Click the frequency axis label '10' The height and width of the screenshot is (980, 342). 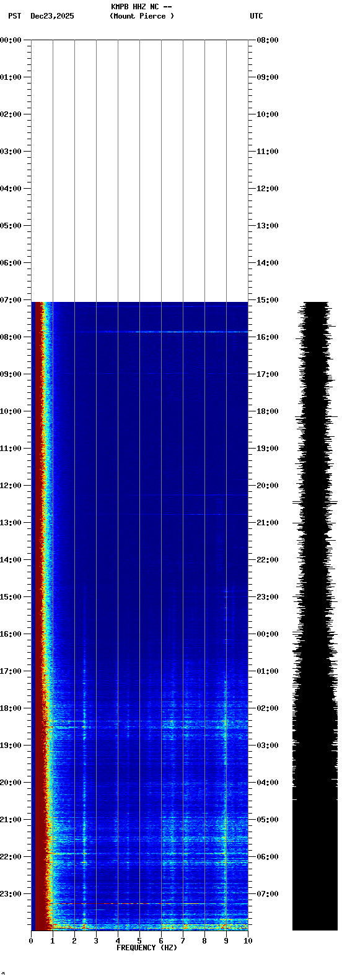(x=248, y=941)
